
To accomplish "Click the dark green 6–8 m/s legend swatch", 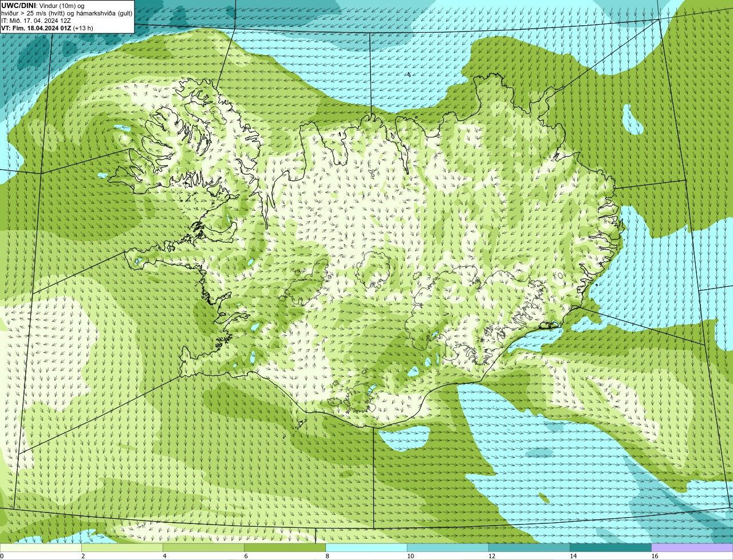I will (x=285, y=547).
